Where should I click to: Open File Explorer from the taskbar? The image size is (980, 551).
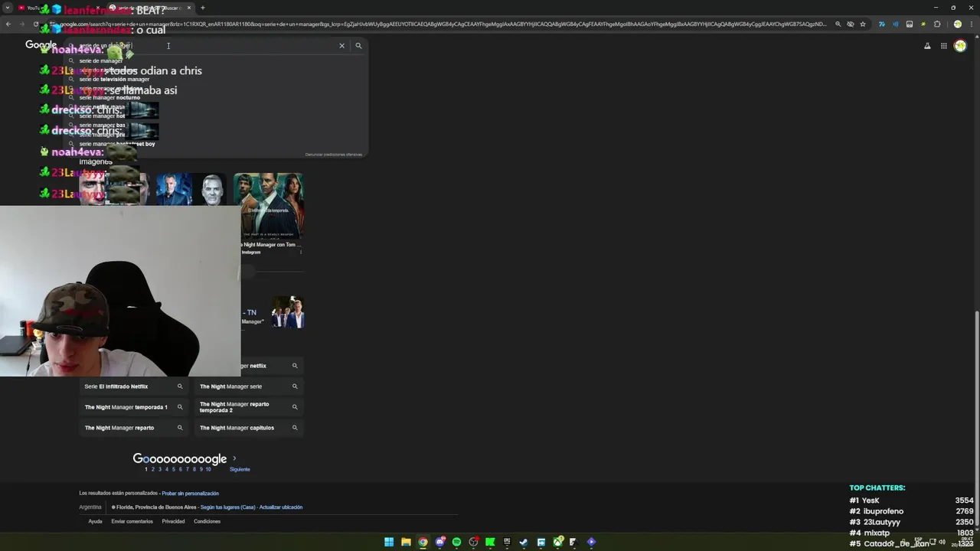(406, 543)
